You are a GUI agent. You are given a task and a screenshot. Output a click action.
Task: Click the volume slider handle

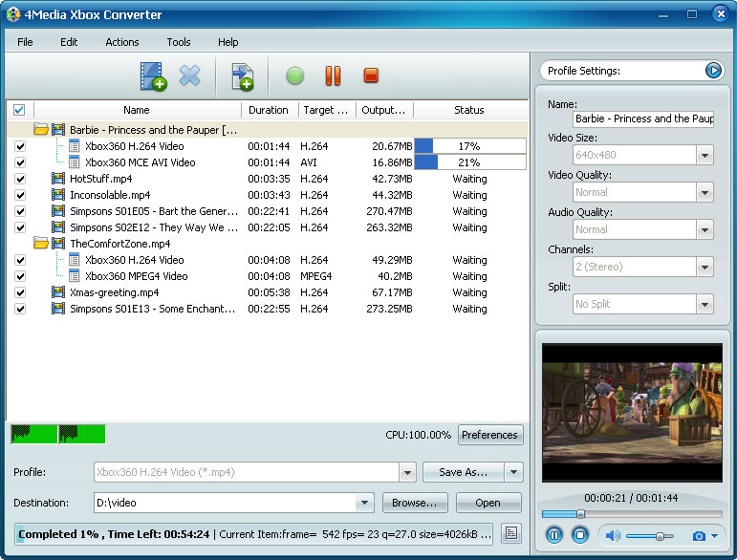[x=660, y=536]
